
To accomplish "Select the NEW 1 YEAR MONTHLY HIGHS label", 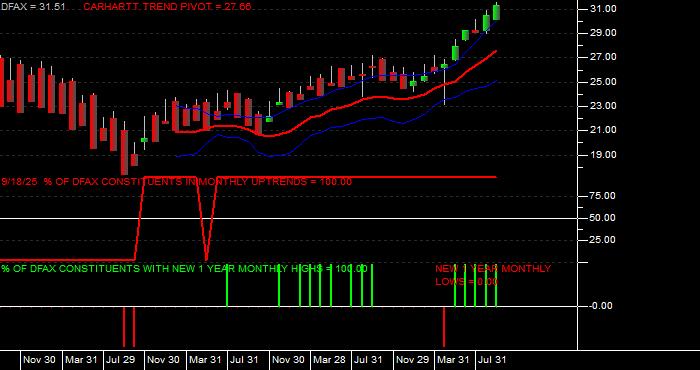I will tap(184, 269).
